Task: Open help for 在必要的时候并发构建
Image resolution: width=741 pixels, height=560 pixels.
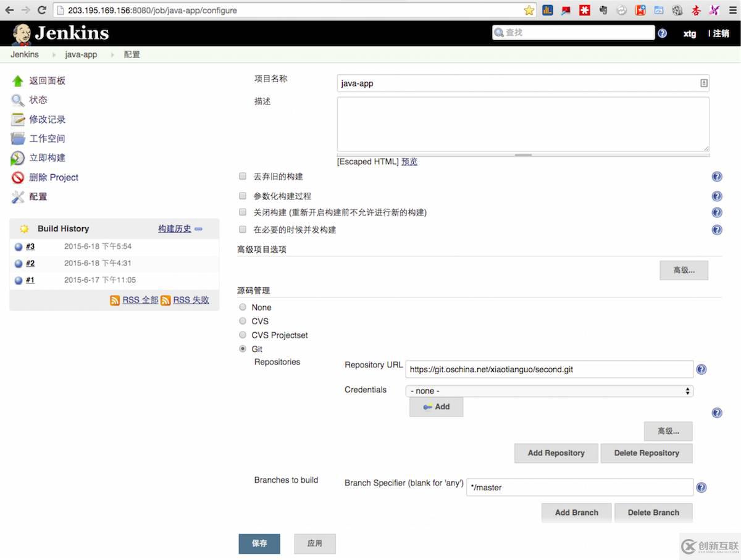Action: click(x=717, y=230)
